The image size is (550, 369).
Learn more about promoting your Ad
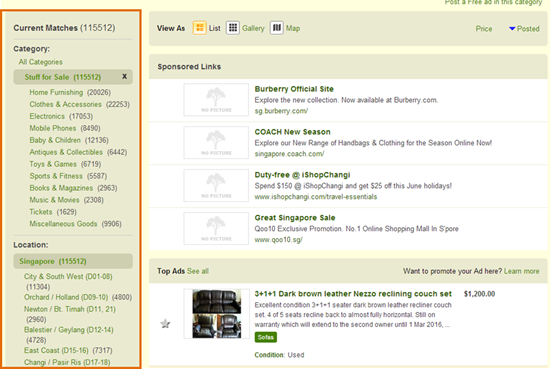coord(522,271)
